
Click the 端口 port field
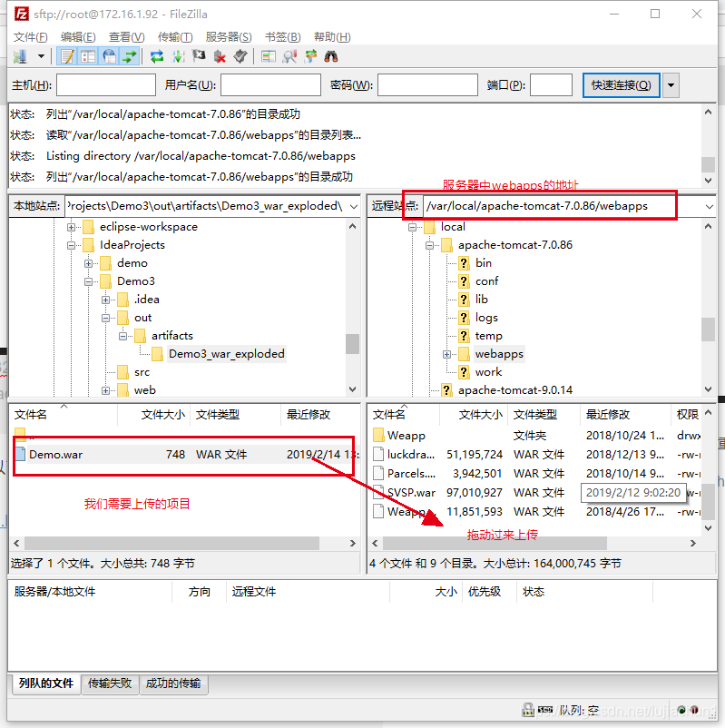pyautogui.click(x=551, y=85)
